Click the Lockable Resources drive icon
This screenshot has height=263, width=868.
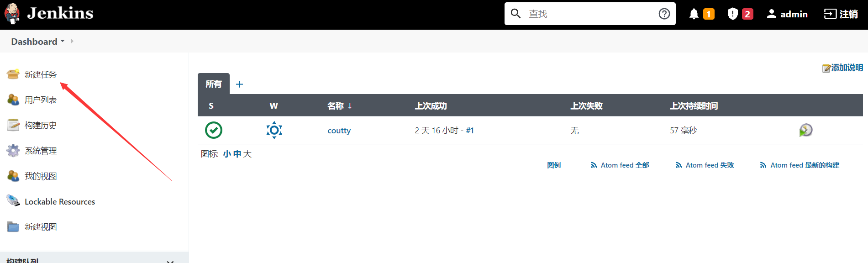13,201
